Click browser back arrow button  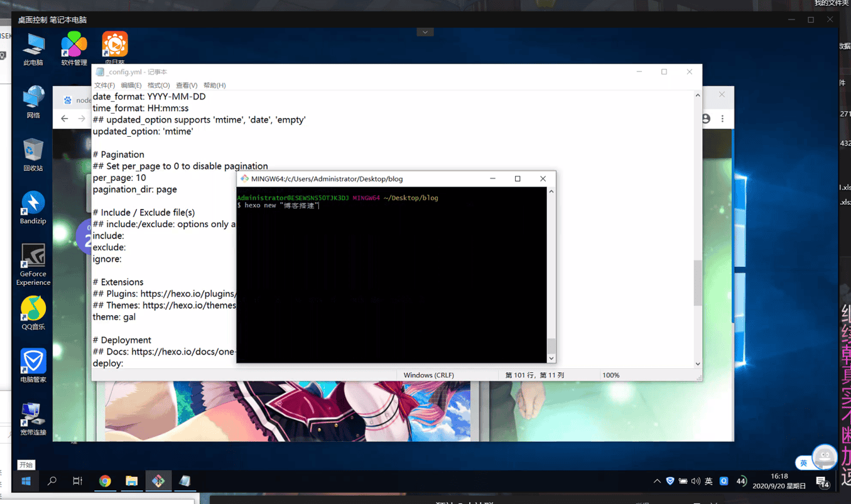pos(65,118)
